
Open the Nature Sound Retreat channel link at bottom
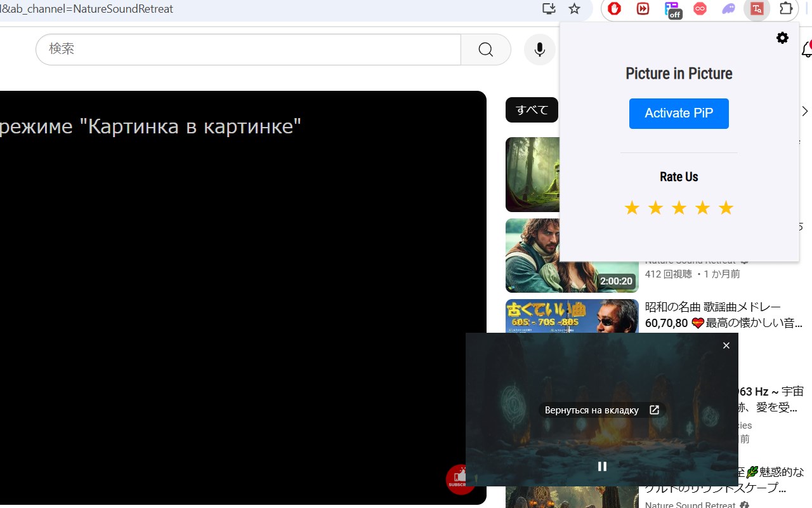point(690,505)
